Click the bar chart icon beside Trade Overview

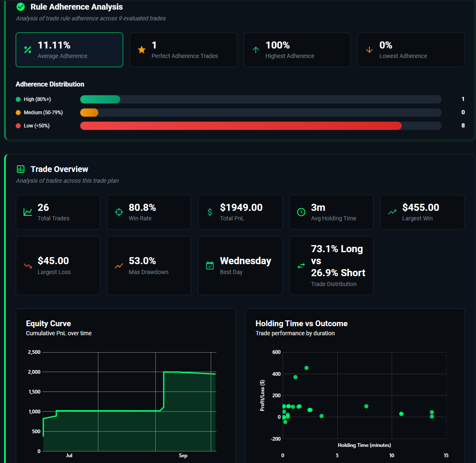[21, 169]
